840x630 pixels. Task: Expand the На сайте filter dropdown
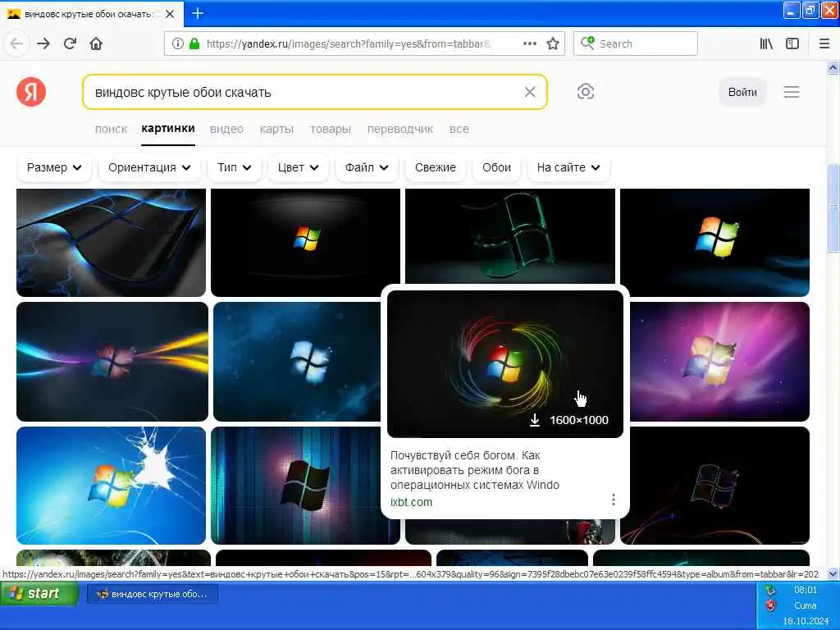568,167
